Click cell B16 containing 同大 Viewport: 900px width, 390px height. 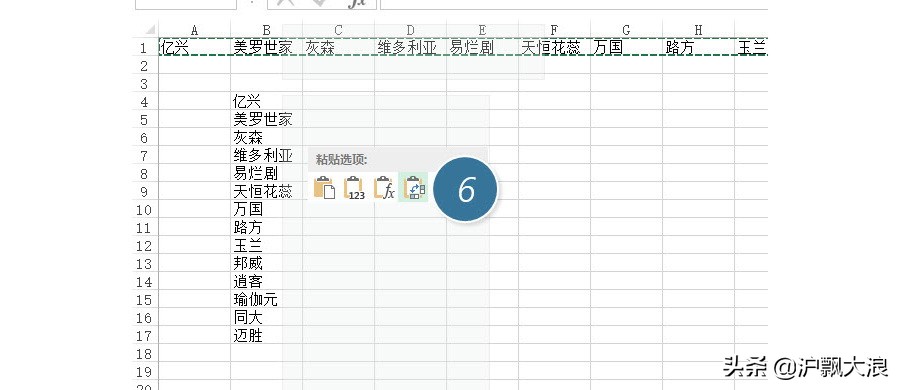tap(266, 317)
